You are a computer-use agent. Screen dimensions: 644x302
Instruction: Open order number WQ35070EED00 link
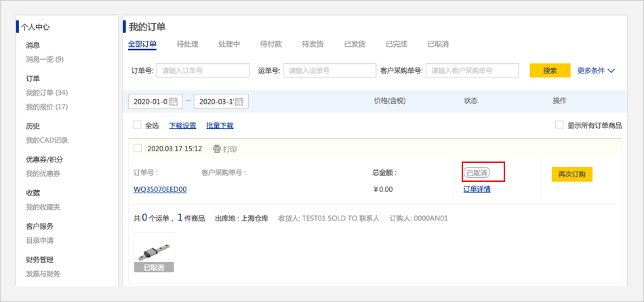pos(160,189)
